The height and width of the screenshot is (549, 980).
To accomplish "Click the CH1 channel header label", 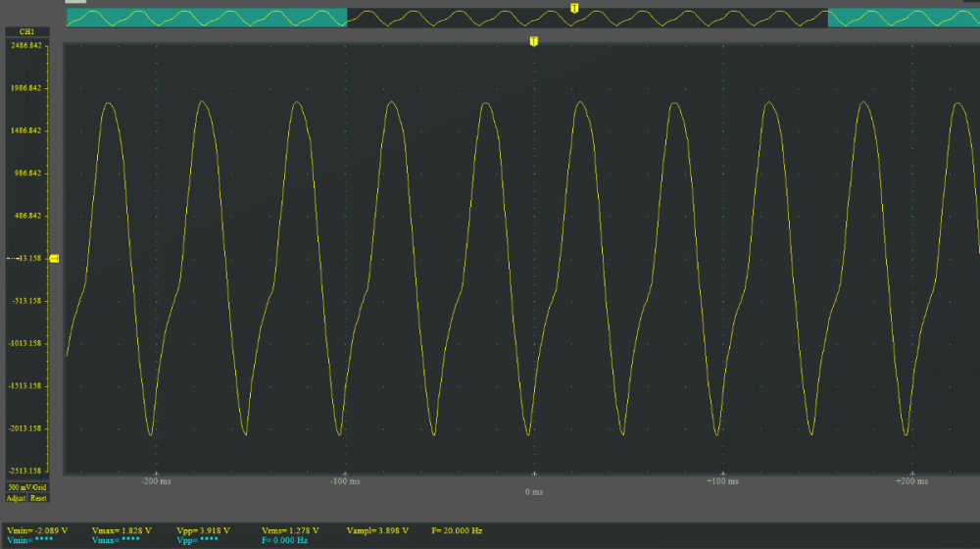I will pos(26,33).
